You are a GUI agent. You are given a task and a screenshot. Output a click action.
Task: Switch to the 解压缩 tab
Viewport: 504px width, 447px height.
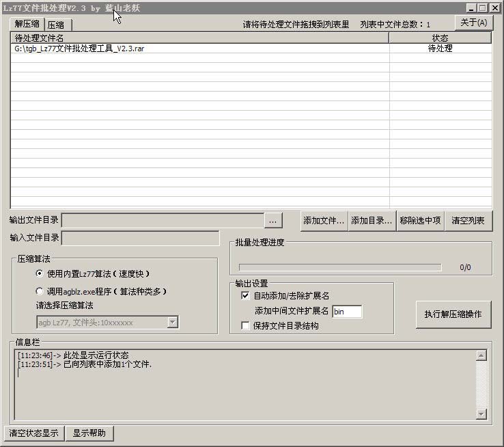coord(27,24)
